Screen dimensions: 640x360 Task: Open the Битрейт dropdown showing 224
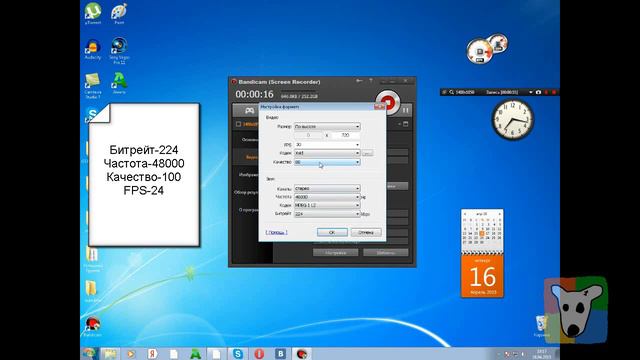tap(327, 214)
